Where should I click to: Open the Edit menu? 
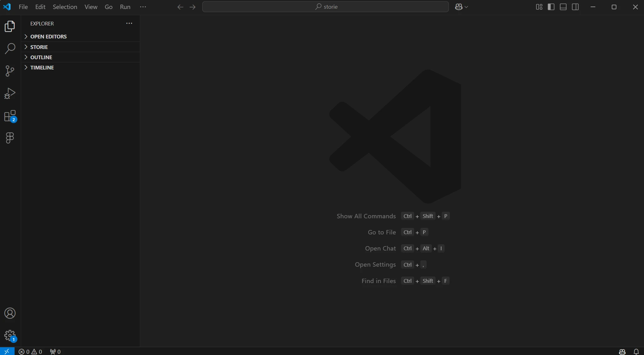click(40, 7)
